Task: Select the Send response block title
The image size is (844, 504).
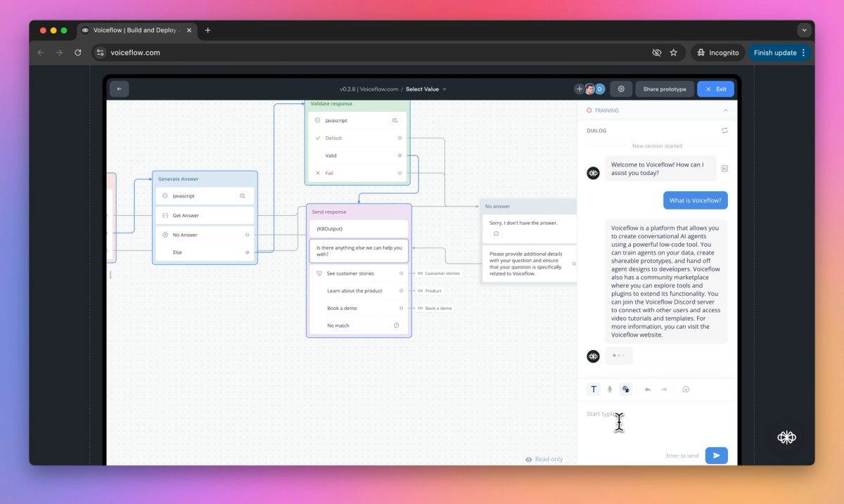Action: [329, 212]
